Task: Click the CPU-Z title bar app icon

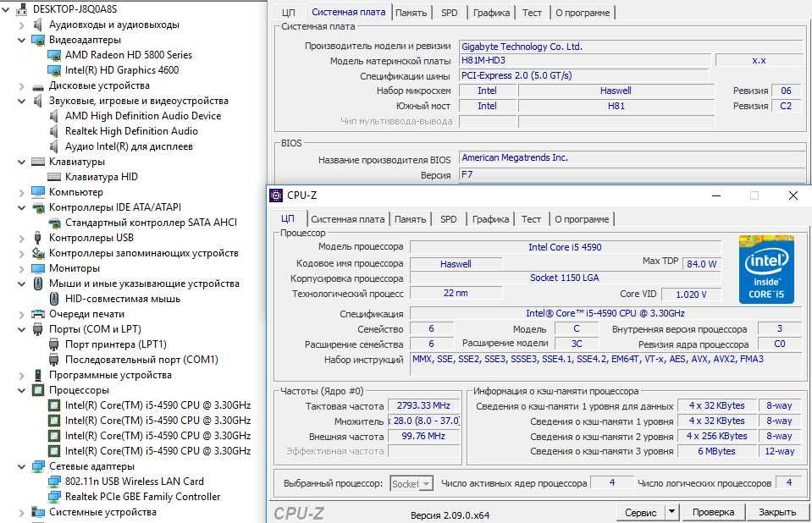Action: pyautogui.click(x=276, y=195)
